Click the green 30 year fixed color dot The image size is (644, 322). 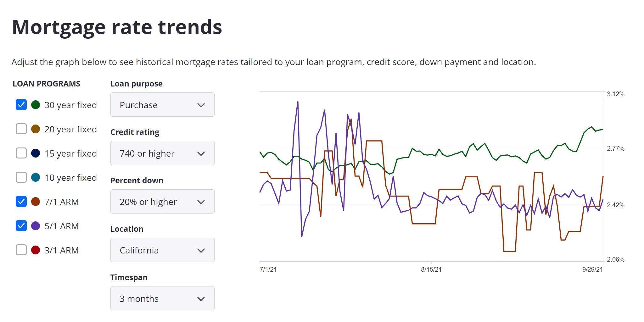(36, 105)
